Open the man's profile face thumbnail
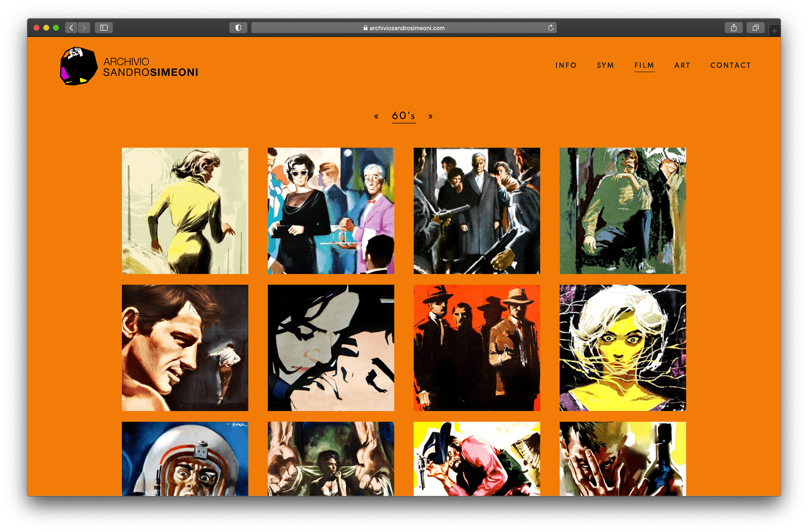808x532 pixels. click(x=185, y=348)
